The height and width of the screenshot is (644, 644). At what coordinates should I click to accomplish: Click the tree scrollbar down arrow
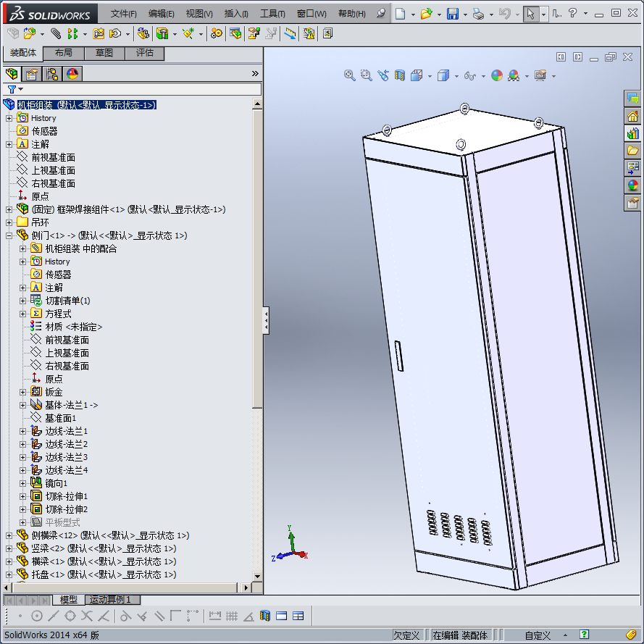[x=257, y=576]
